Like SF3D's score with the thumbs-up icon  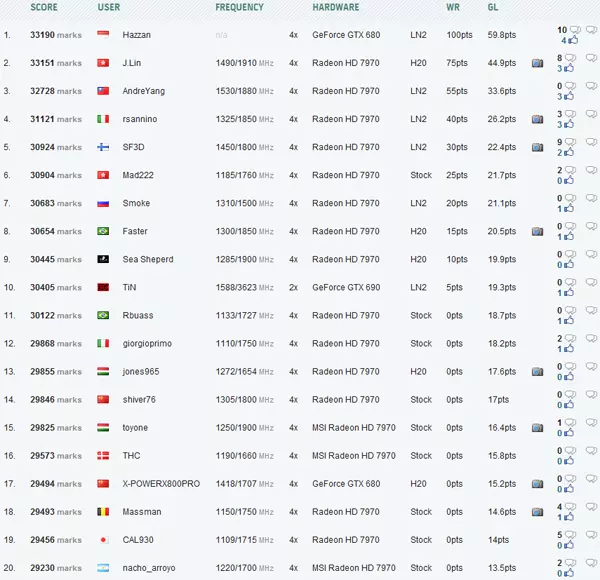click(569, 153)
